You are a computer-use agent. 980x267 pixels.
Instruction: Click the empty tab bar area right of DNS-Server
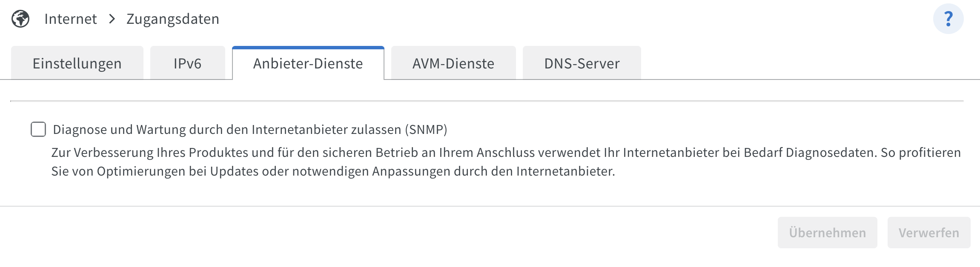click(809, 64)
